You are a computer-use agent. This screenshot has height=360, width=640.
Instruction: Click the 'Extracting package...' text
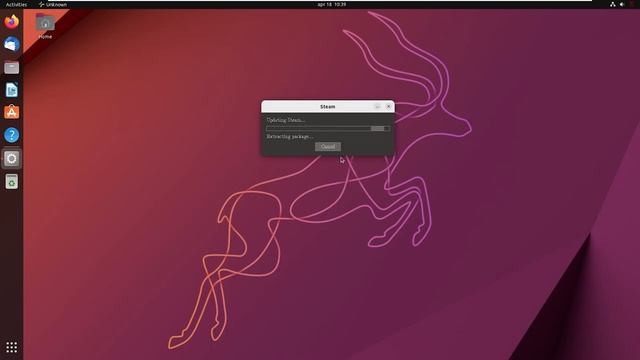[289, 137]
